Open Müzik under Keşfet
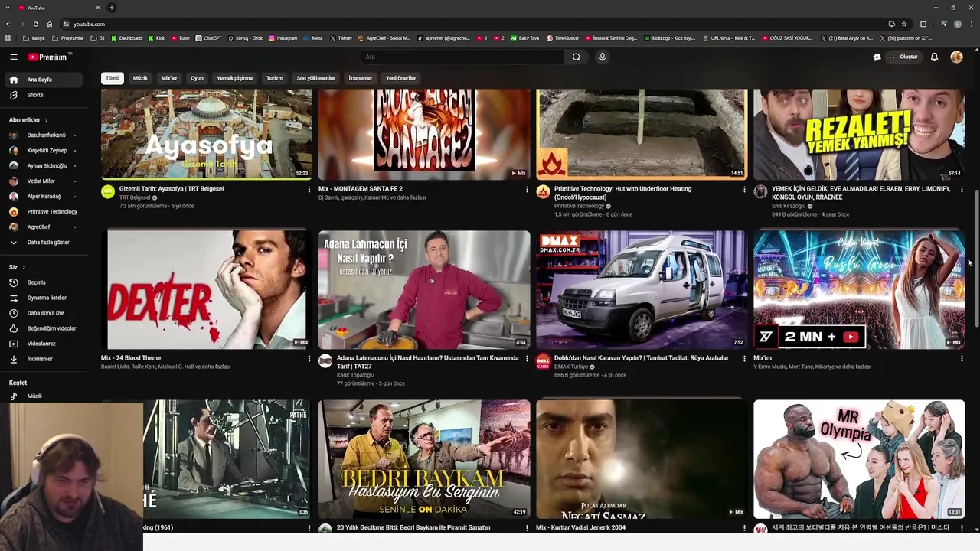The height and width of the screenshot is (551, 980). tap(44, 396)
